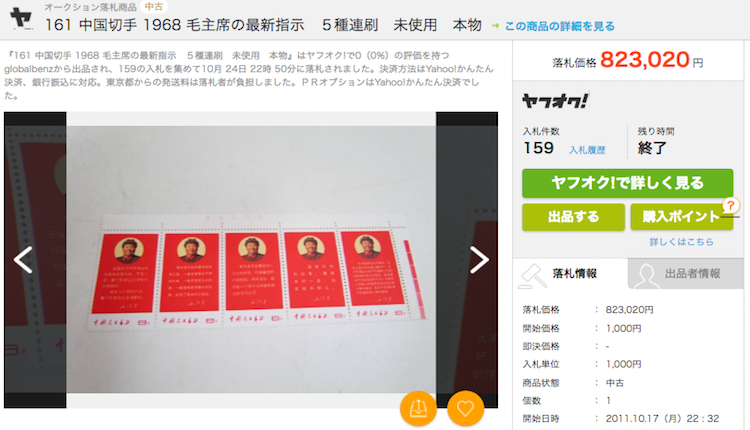Click the green ヤフオク!で詳しく見る button
Screen dimensions: 750x430
tap(628, 183)
